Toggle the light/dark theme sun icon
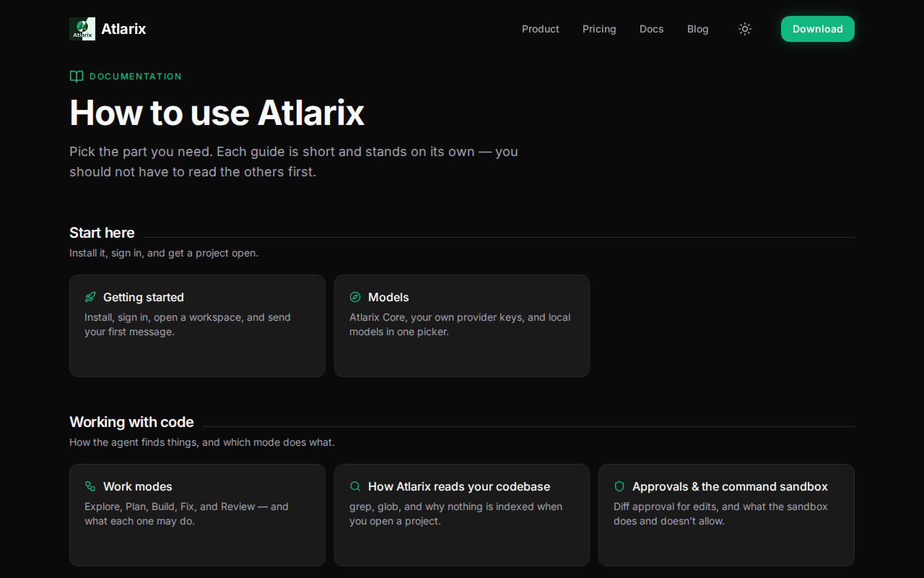 coord(745,29)
